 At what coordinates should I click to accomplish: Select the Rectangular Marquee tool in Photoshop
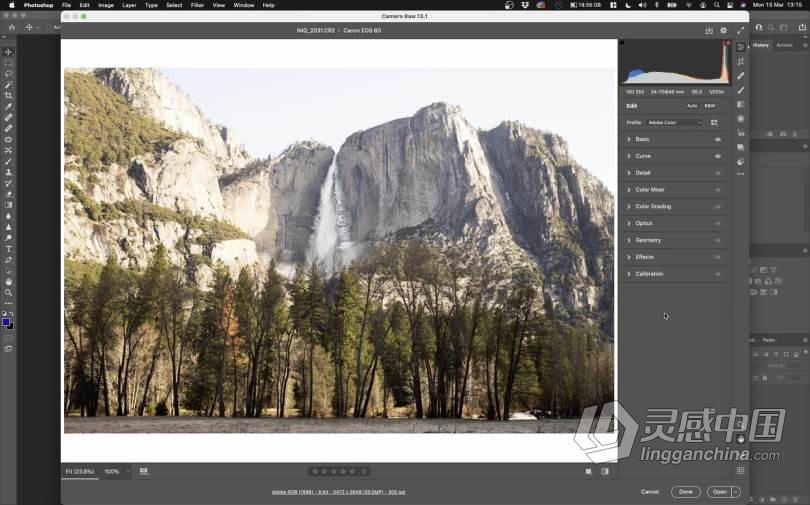(x=8, y=62)
